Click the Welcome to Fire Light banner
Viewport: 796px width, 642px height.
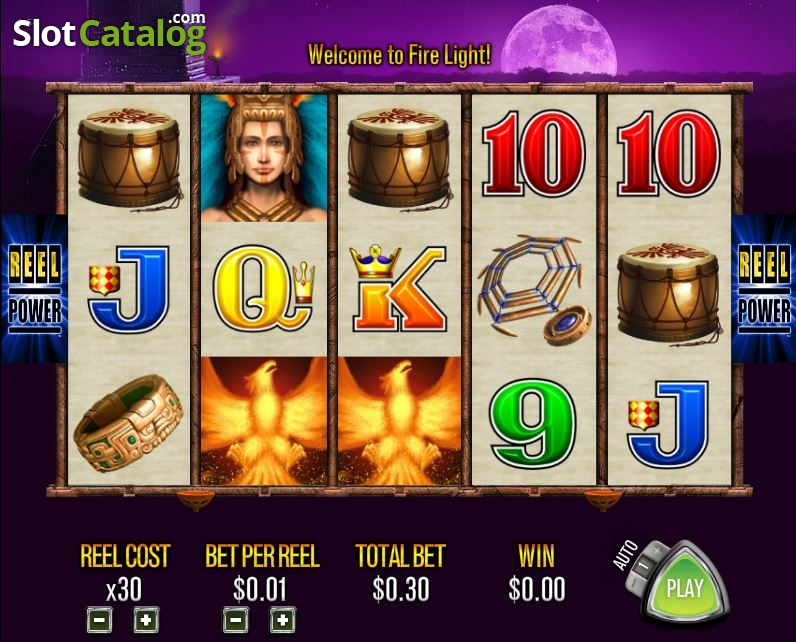pyautogui.click(x=400, y=55)
